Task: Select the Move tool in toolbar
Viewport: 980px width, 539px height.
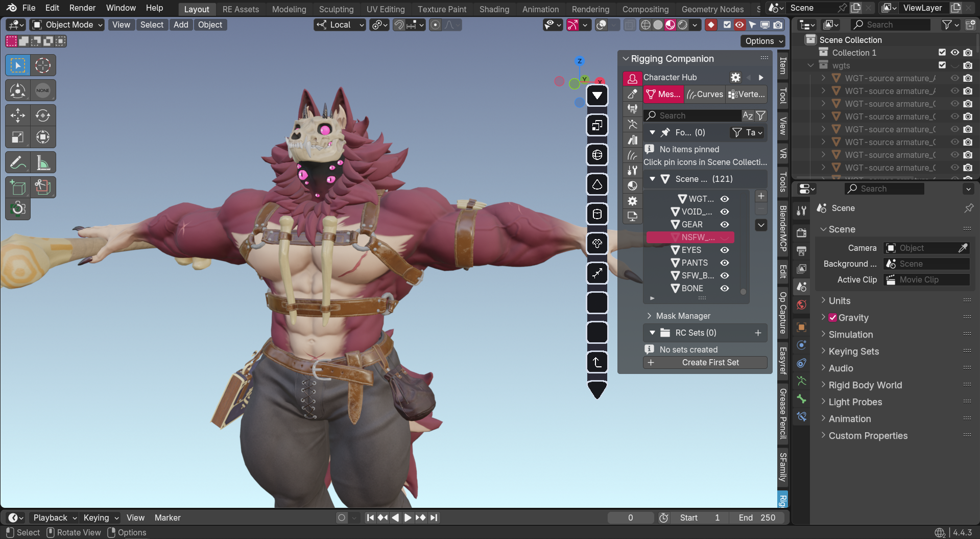Action: click(x=17, y=115)
